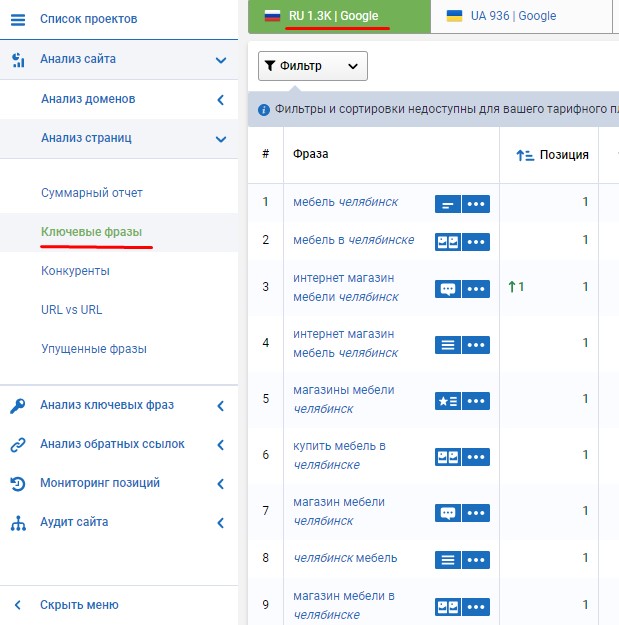Click the key icon for keyword analysis
619x625 pixels.
[x=18, y=405]
